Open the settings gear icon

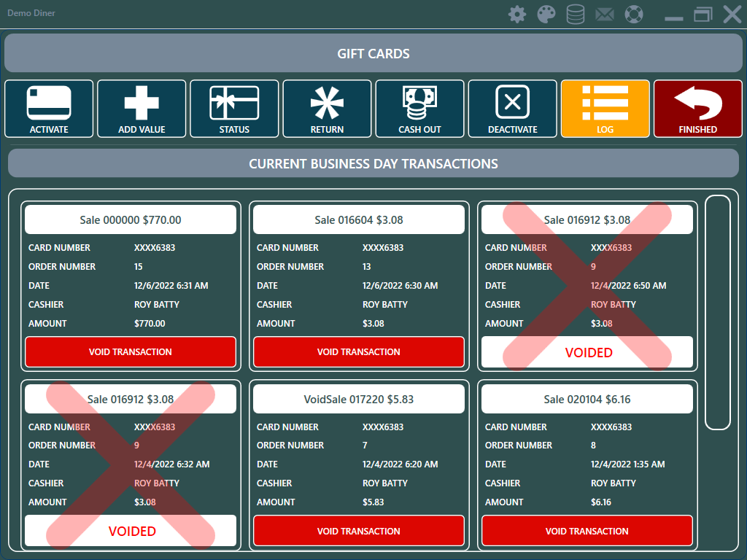(x=517, y=14)
